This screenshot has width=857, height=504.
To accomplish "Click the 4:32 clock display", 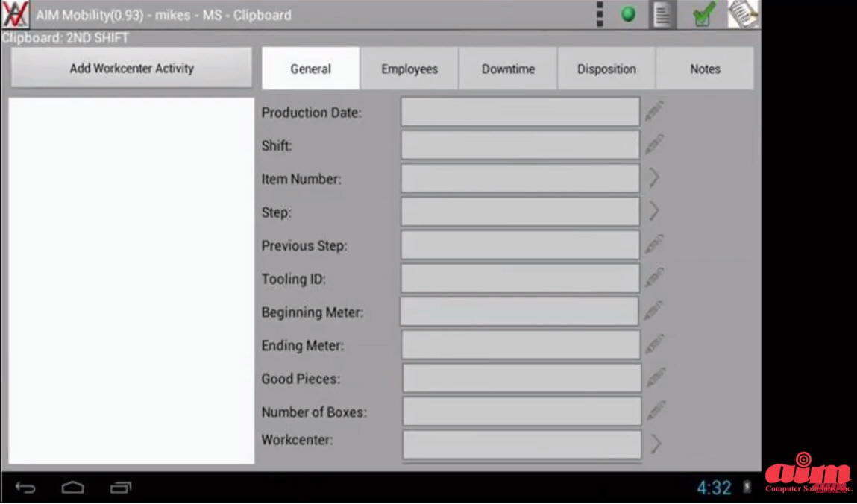I will point(713,487).
